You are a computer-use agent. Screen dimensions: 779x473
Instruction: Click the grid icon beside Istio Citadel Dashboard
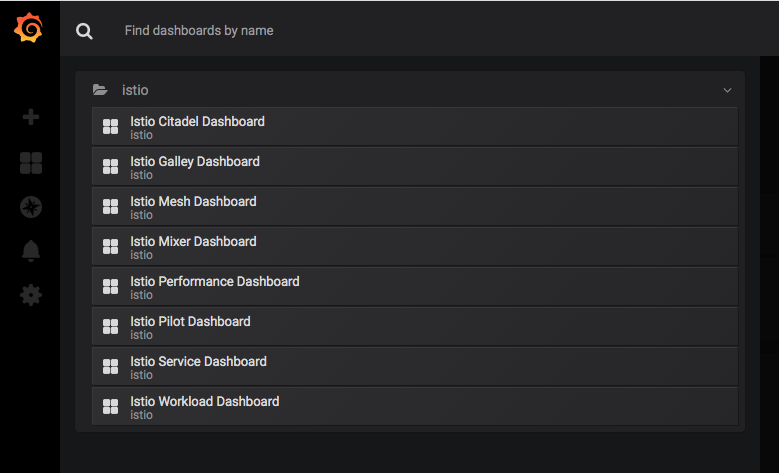click(x=111, y=128)
